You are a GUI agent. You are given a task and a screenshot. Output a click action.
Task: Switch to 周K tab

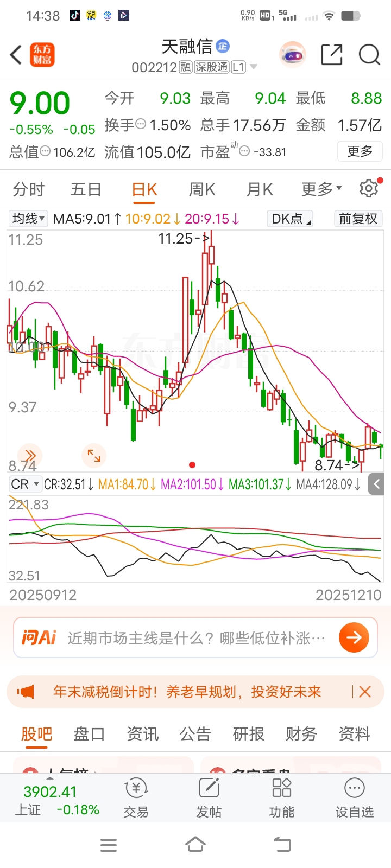click(x=202, y=189)
